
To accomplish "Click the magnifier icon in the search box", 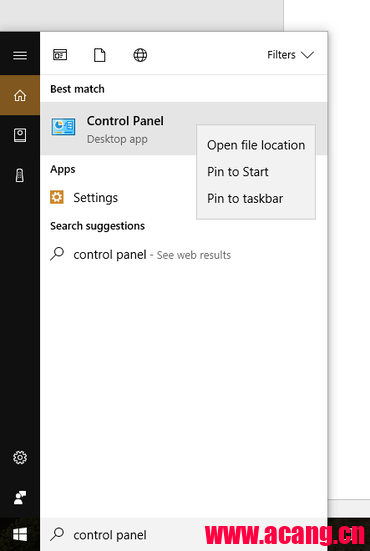I will (57, 534).
